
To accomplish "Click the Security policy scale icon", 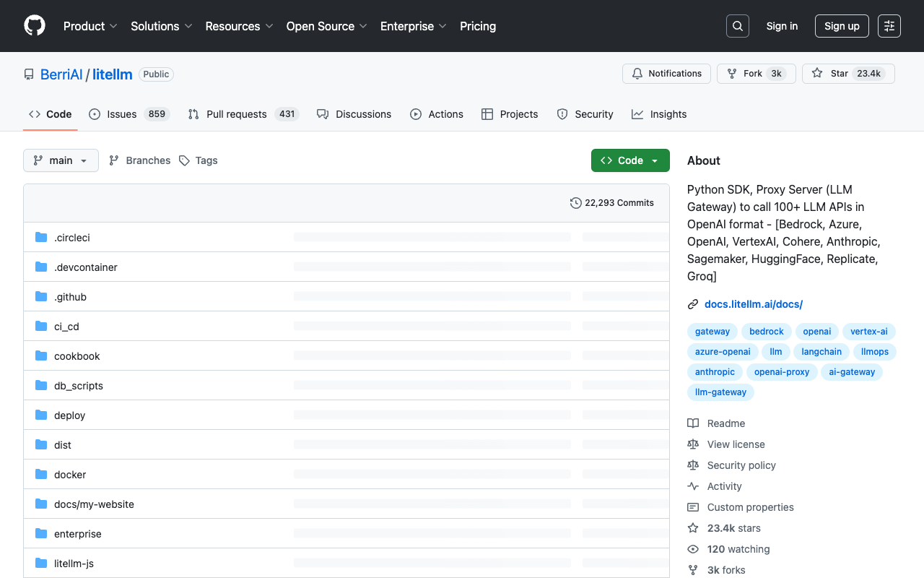I will [693, 465].
